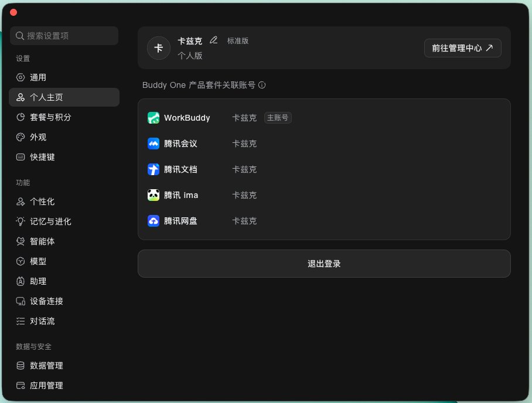Click the 个人版 label under the name
The width and height of the screenshot is (532, 403).
pos(190,56)
